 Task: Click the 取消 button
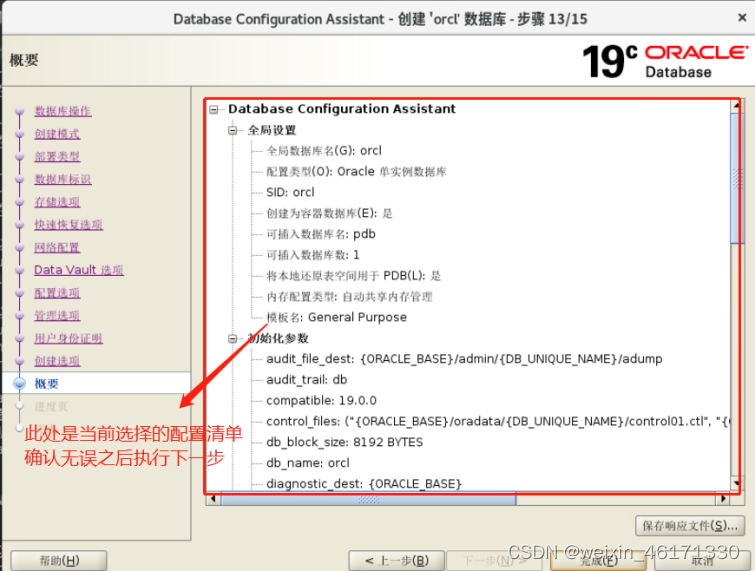pos(702,561)
